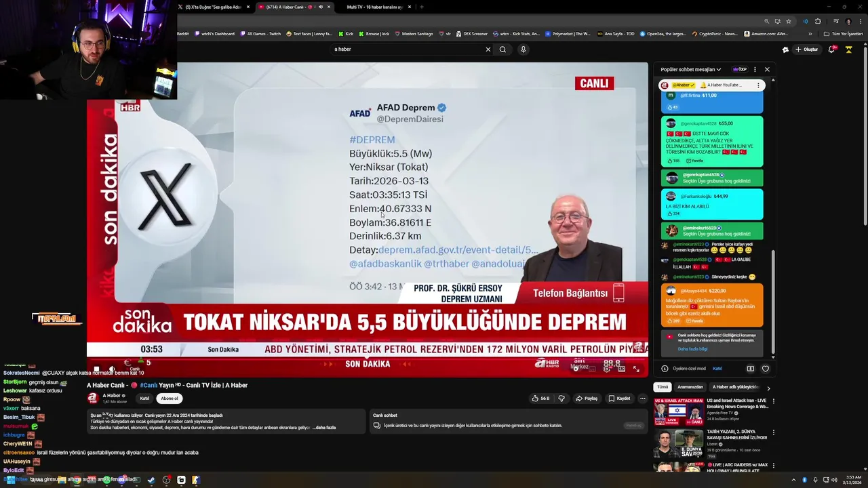Open a new browser tab with plus
Viewport: 868px width, 488px height.
tap(421, 7)
